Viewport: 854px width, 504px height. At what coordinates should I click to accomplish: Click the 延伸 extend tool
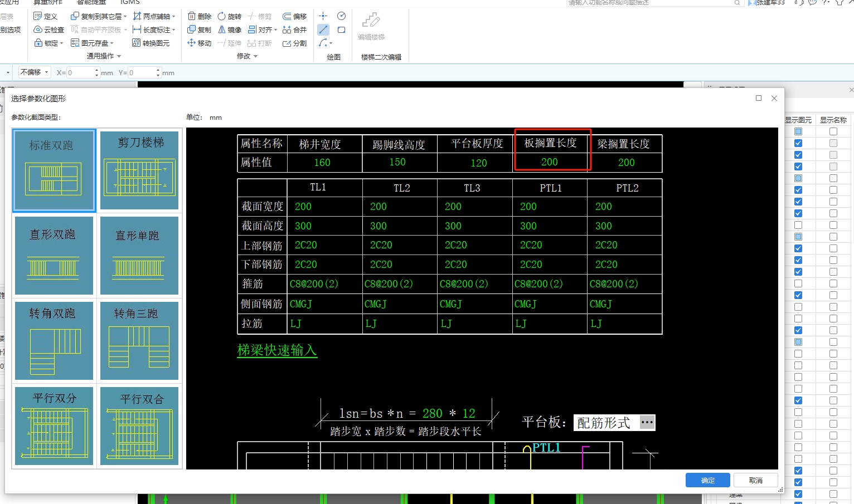[x=230, y=43]
